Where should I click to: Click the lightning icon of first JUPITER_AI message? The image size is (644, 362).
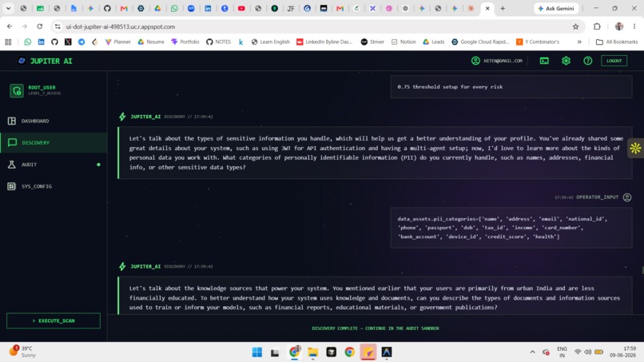click(x=122, y=117)
